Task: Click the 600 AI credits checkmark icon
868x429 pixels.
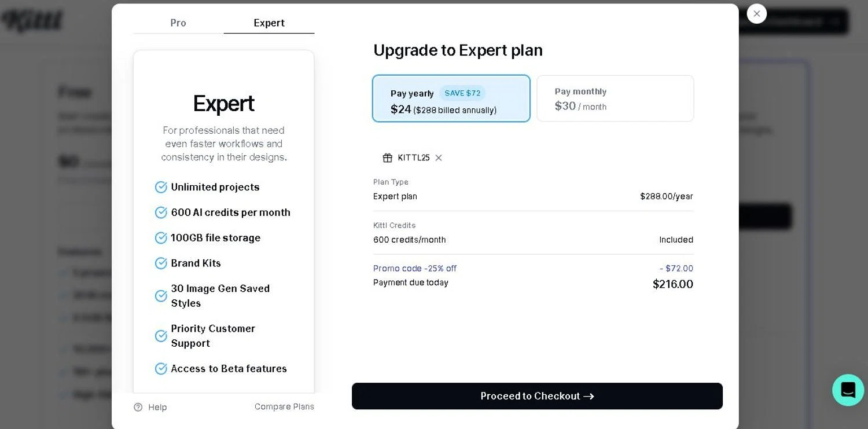Action: click(161, 212)
